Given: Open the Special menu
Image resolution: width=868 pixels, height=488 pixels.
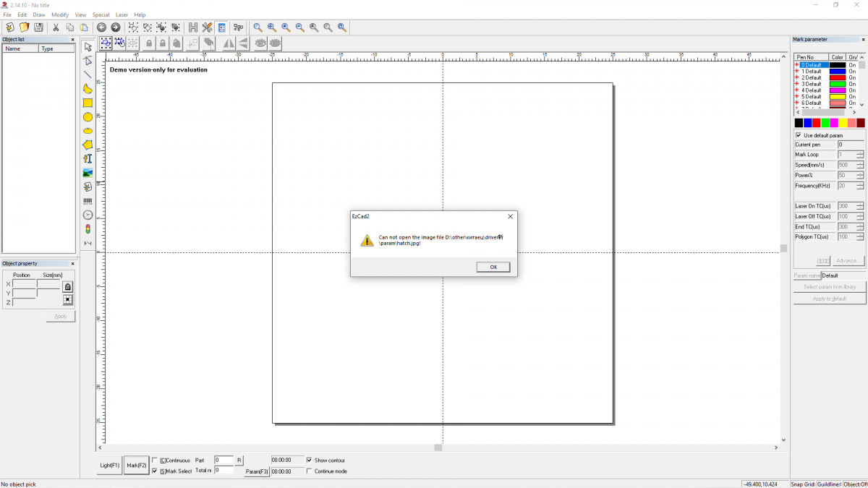Looking at the screenshot, I should click(101, 14).
